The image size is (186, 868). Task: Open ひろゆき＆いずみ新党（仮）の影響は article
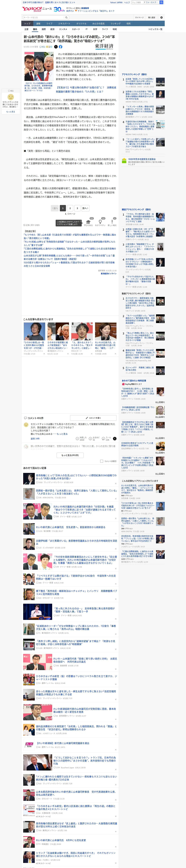pyautogui.click(x=76, y=677)
